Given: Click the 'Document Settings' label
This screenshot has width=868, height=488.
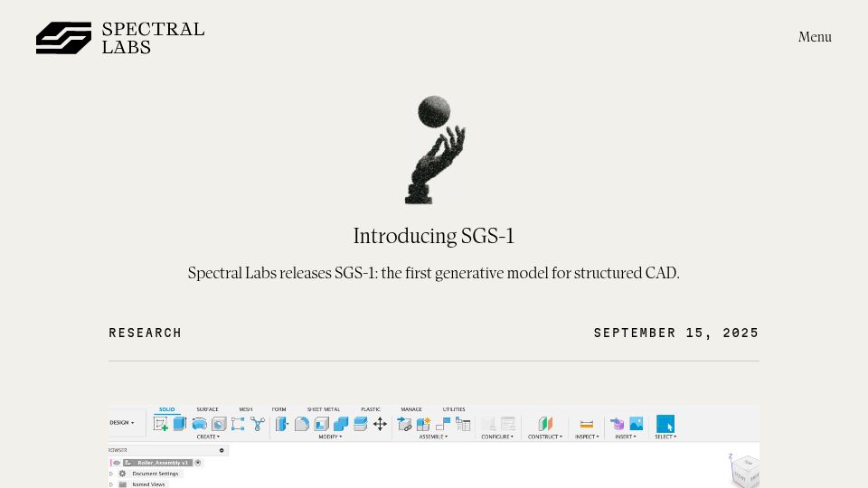Looking at the screenshot, I should [x=156, y=474].
